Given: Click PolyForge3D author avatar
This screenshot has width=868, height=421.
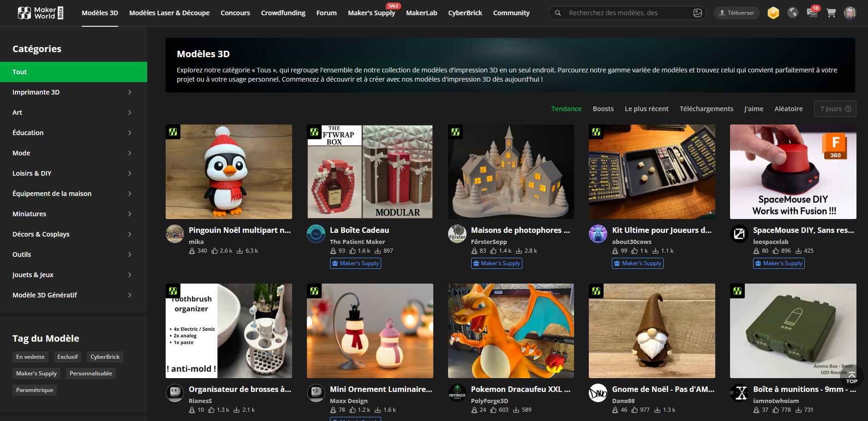Looking at the screenshot, I should coord(457,393).
